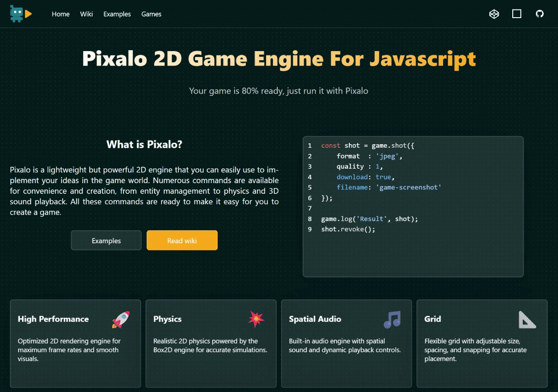Select Examples in the top navigation
The image size is (558, 392).
[x=117, y=14]
